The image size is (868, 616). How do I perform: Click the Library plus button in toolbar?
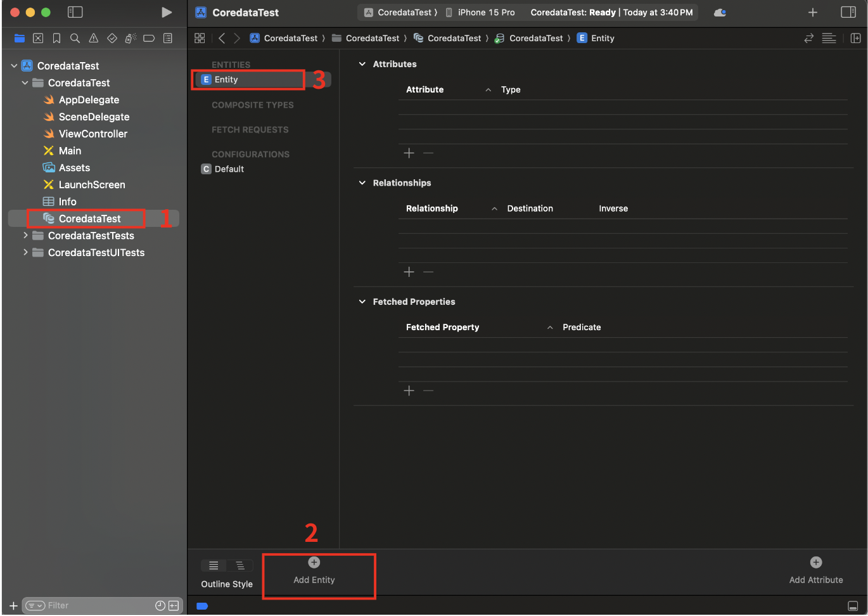click(x=813, y=12)
